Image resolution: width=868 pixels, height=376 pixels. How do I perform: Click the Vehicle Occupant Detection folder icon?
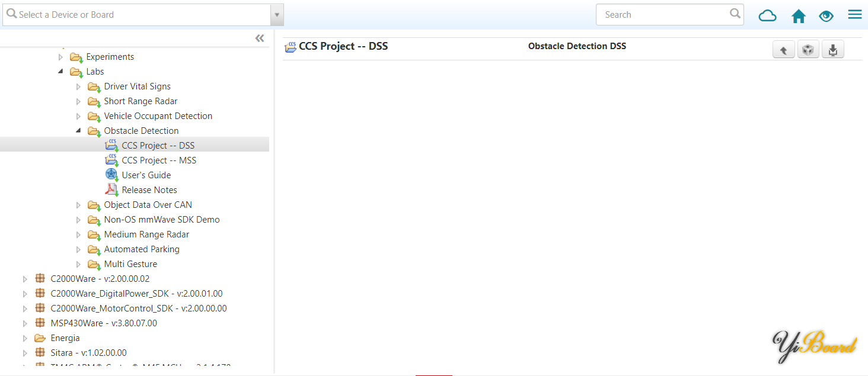point(94,117)
